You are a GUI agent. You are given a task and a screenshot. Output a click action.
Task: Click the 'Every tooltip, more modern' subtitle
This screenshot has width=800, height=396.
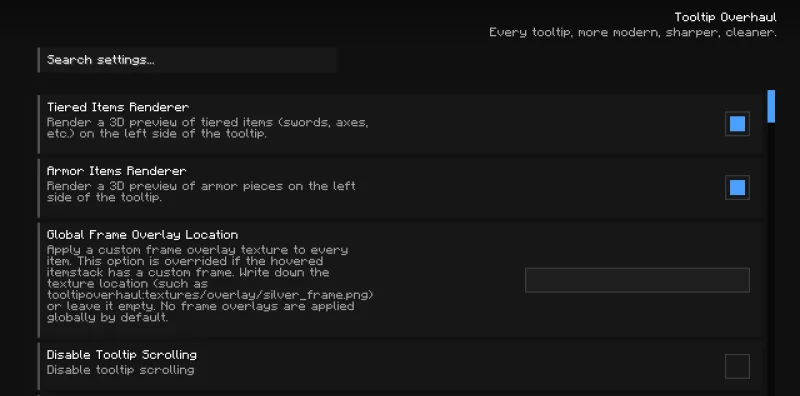(x=633, y=32)
